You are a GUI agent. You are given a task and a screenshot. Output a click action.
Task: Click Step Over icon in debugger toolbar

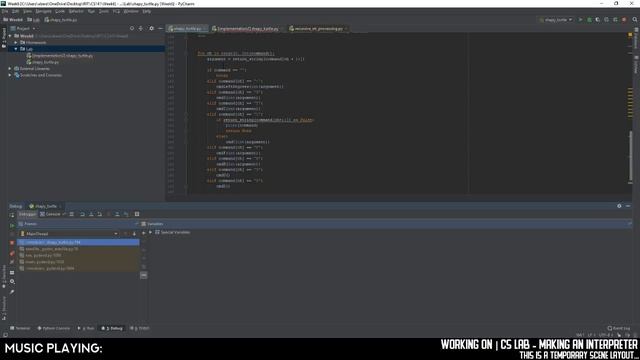click(82, 214)
